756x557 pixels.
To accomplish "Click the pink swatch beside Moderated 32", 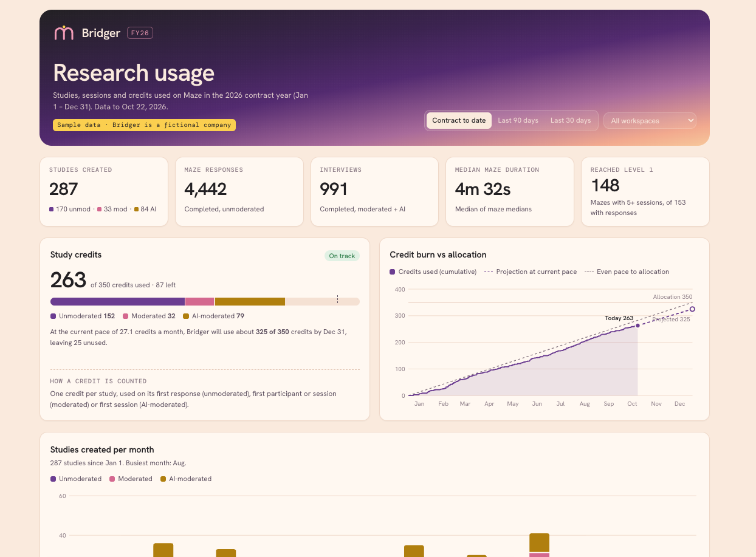I will pyautogui.click(x=126, y=316).
